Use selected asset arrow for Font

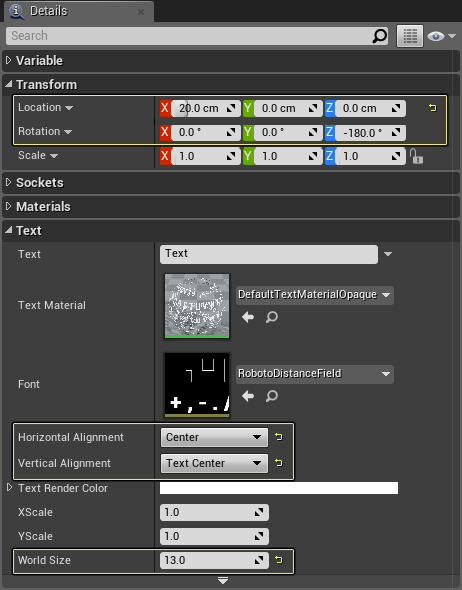coord(248,396)
